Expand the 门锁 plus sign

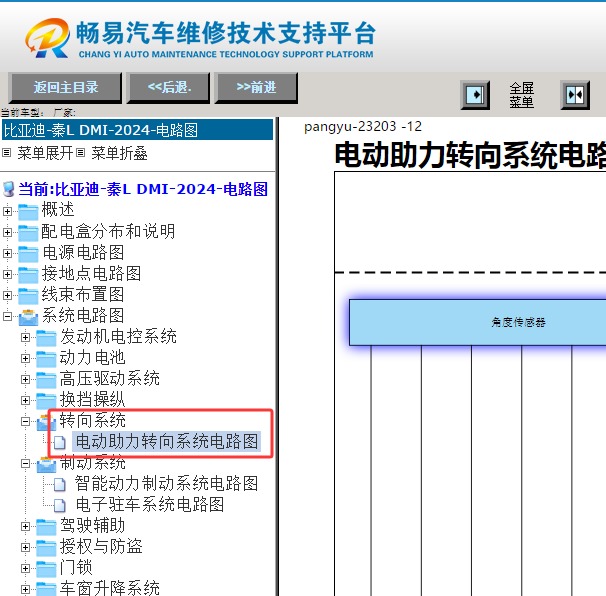point(26,569)
